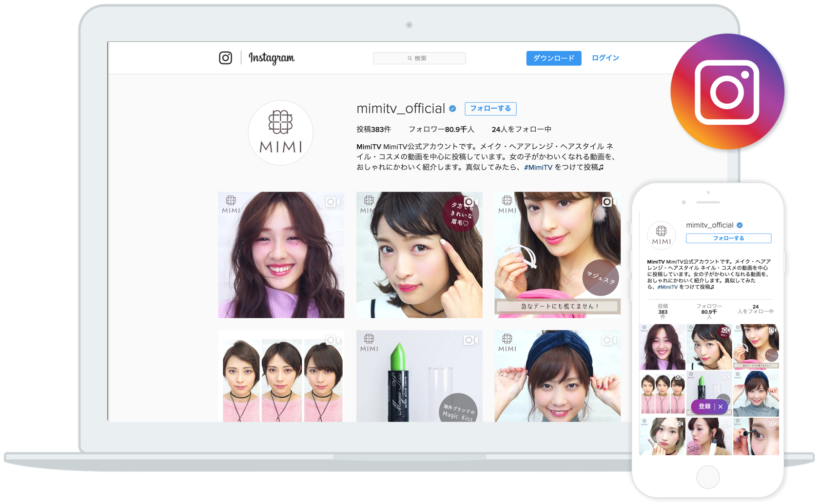Click mimitv_official username on laptop

click(x=401, y=108)
